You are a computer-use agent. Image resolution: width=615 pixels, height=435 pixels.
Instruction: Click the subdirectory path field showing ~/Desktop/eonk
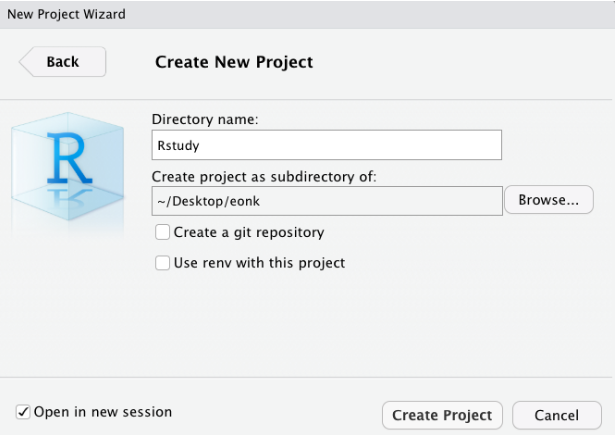326,201
